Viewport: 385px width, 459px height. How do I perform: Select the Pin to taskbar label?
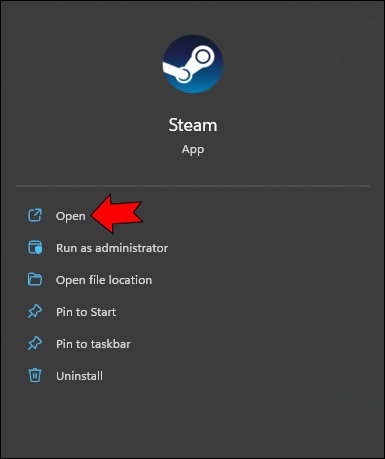click(93, 344)
